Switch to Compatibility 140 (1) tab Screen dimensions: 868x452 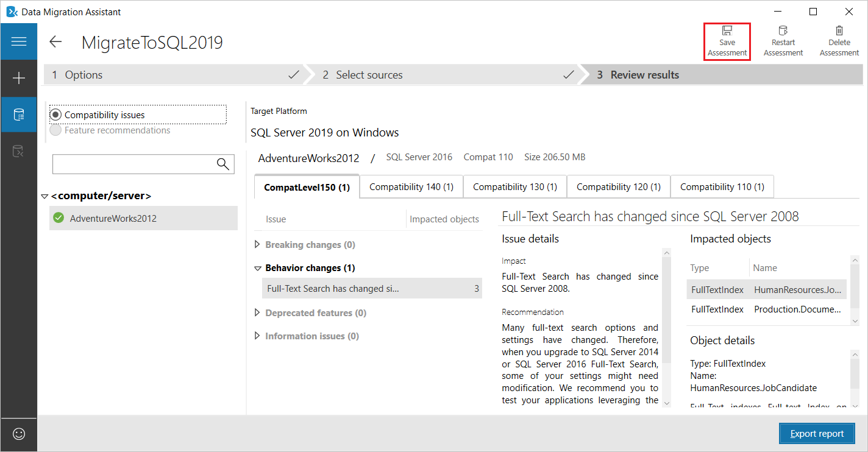[411, 187]
